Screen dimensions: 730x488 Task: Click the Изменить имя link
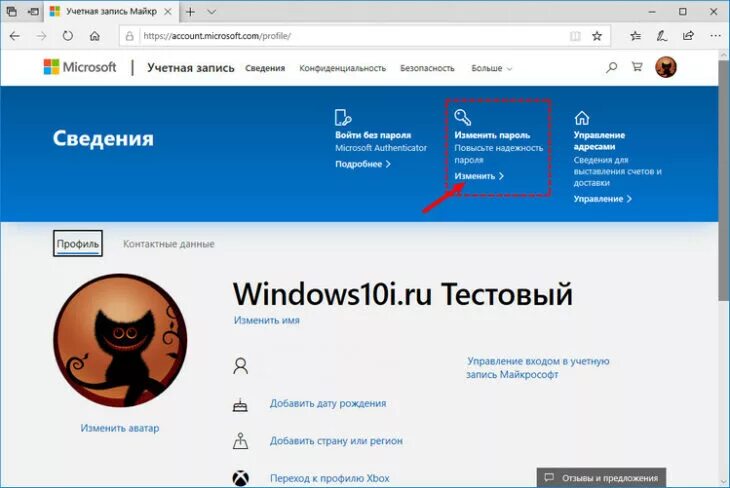tap(267, 320)
